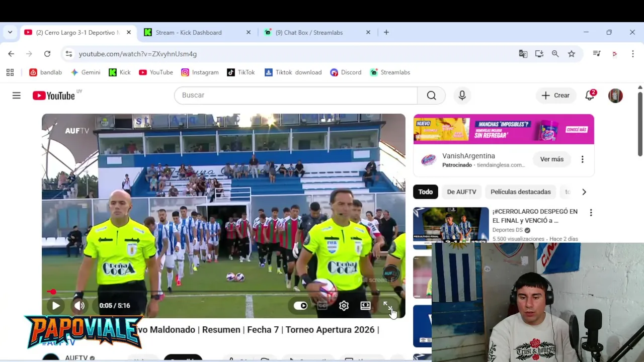Click the 0:05 / 5:16 time display
The width and height of the screenshot is (644, 362).
click(114, 305)
